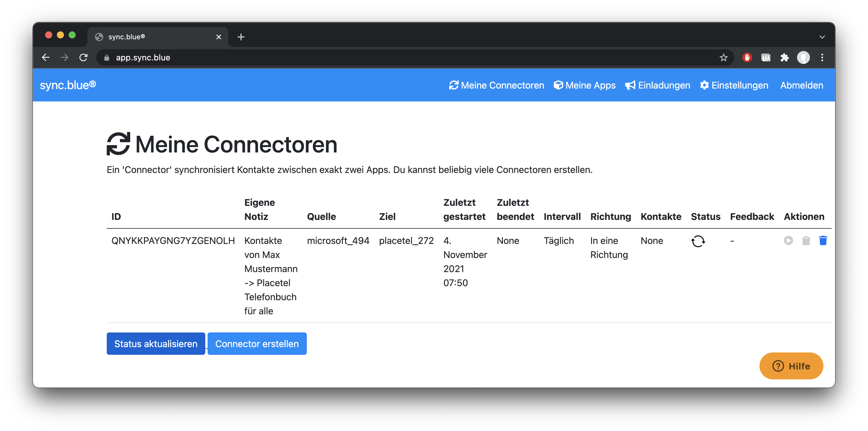This screenshot has height=431, width=868.
Task: Open Einstellungen from the top navigation
Action: (x=734, y=85)
